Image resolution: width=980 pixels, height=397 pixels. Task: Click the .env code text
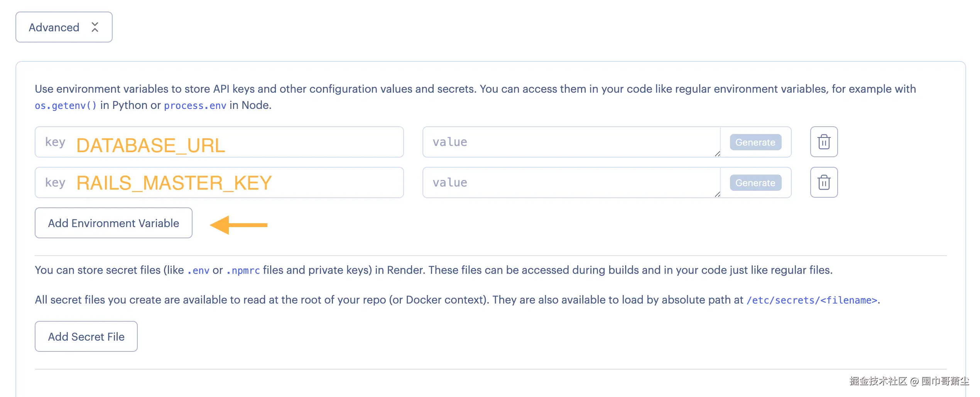coord(198,271)
